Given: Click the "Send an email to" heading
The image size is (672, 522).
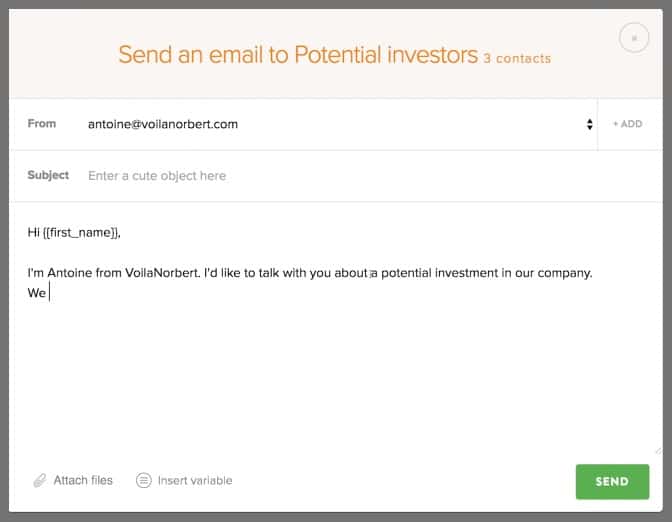Looking at the screenshot, I should tap(204, 55).
